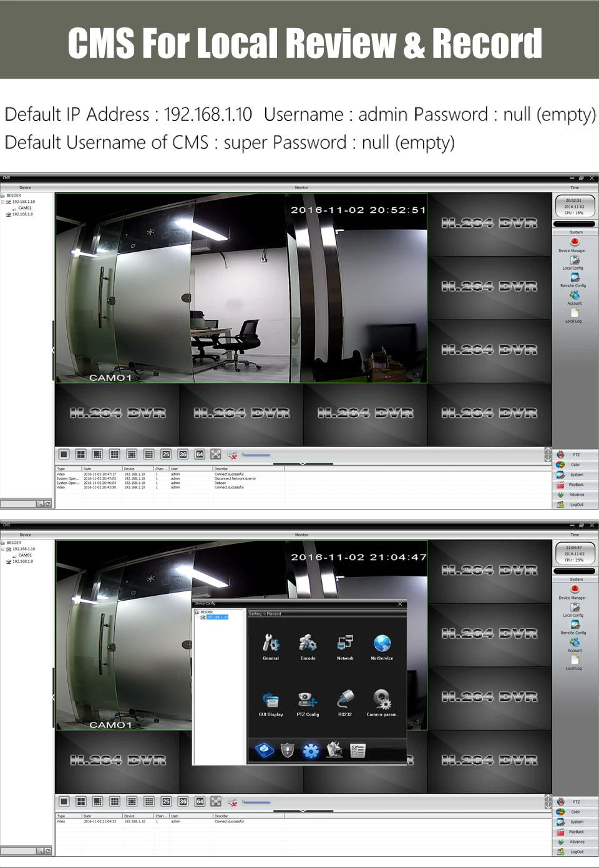Open Encode settings in Device Config
The width and height of the screenshot is (599, 868).
pyautogui.click(x=308, y=646)
